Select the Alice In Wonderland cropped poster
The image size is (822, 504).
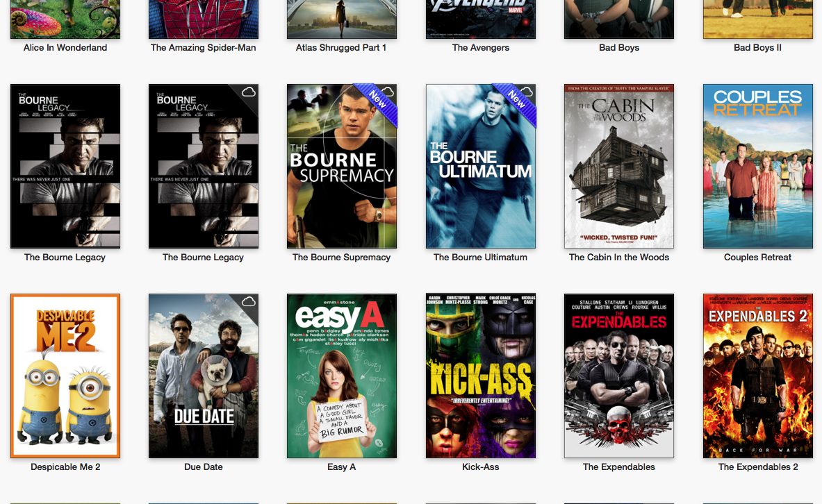65,19
